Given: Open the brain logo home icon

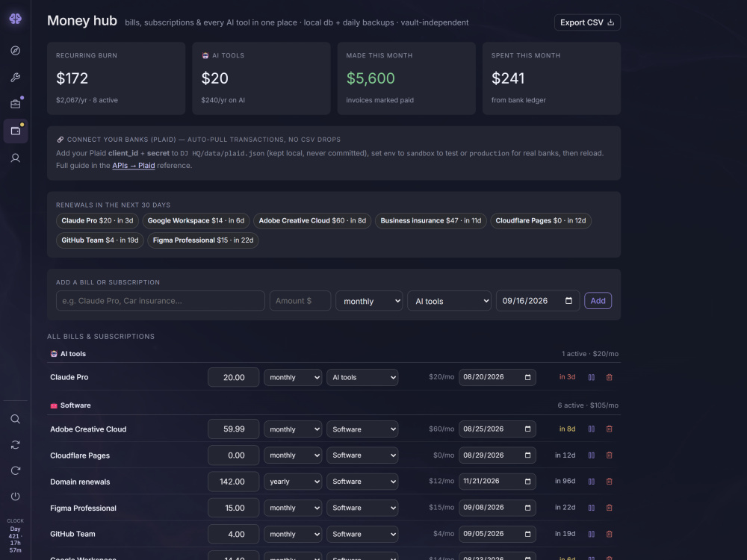Looking at the screenshot, I should coord(15,19).
